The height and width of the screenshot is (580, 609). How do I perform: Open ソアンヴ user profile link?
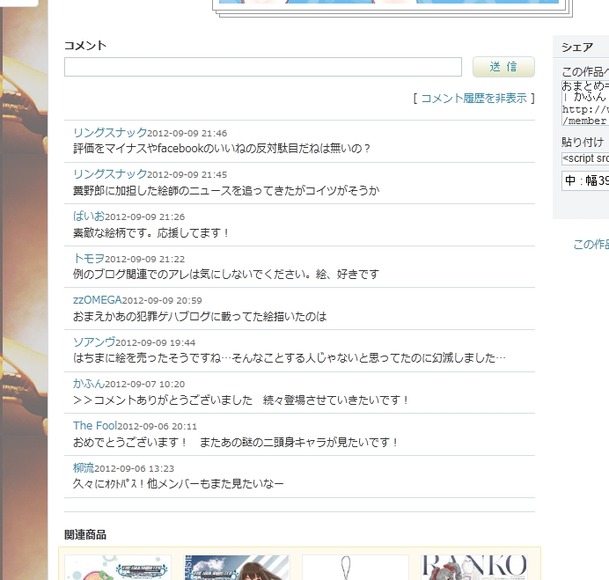click(x=94, y=342)
